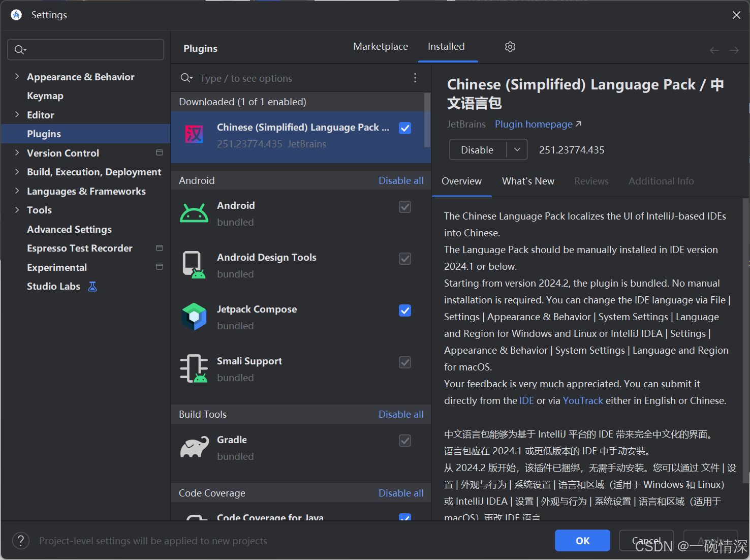
Task: Open the Overview tab
Action: coord(461,181)
